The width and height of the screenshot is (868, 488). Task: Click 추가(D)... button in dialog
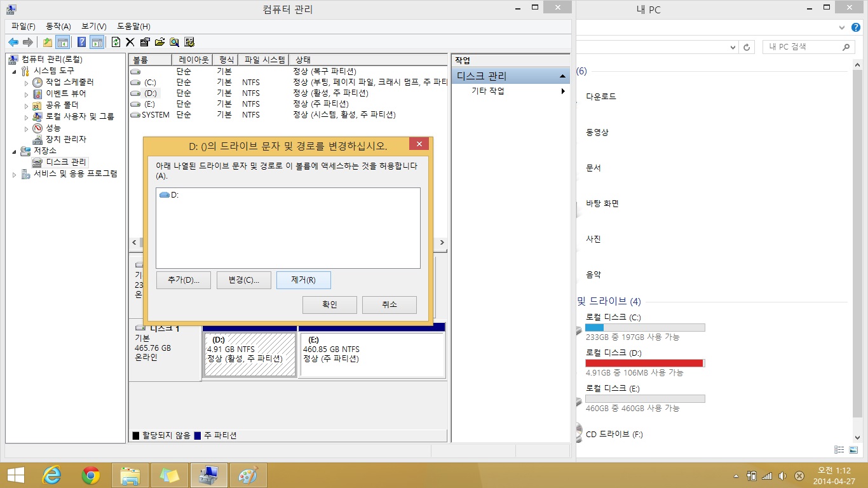(184, 280)
